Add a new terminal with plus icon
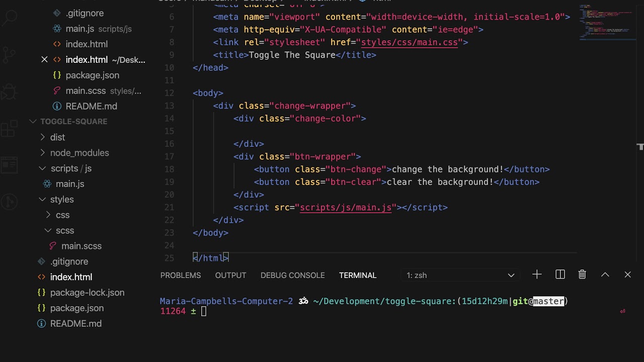This screenshot has width=644, height=362. [x=537, y=275]
